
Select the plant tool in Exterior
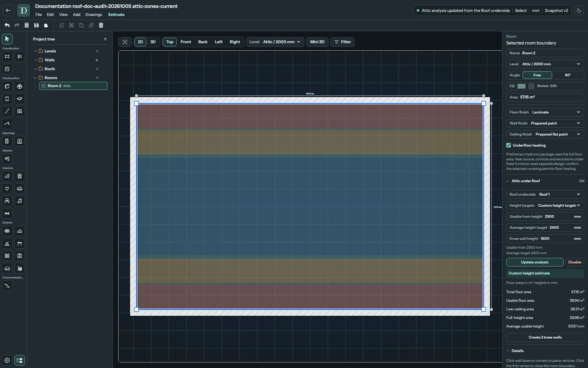(20, 268)
